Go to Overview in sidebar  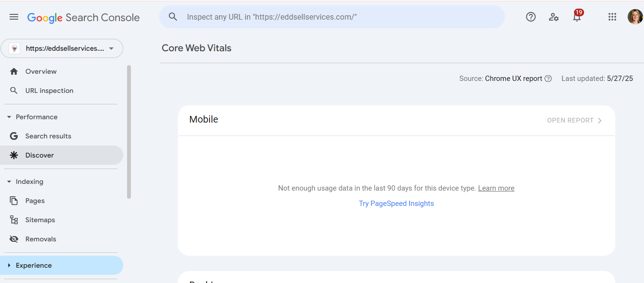pyautogui.click(x=61, y=71)
